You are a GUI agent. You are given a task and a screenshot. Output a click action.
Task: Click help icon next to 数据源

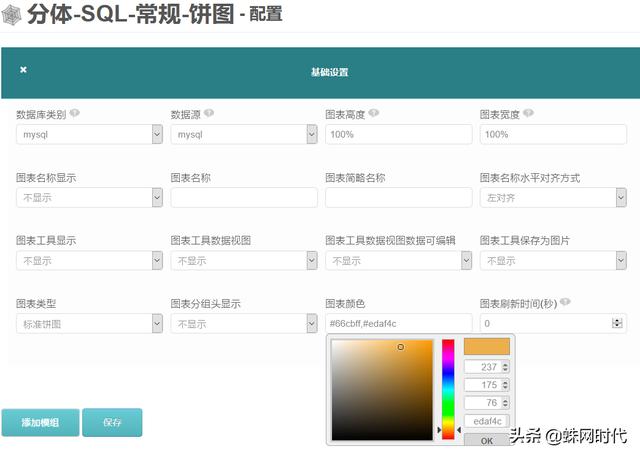[209, 113]
